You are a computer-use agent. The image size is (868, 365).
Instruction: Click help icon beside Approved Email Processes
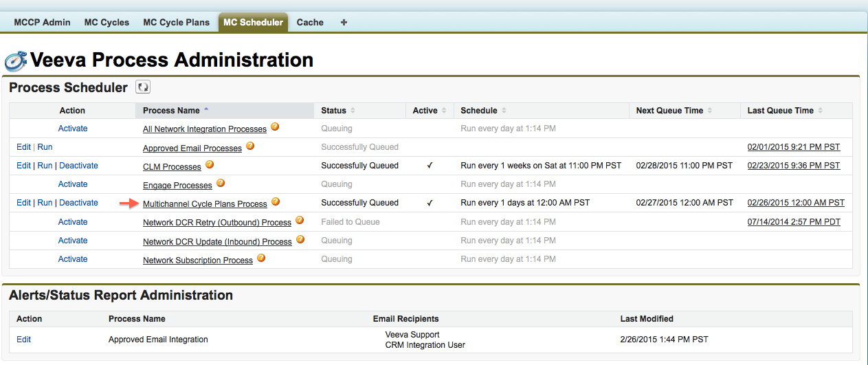point(250,146)
